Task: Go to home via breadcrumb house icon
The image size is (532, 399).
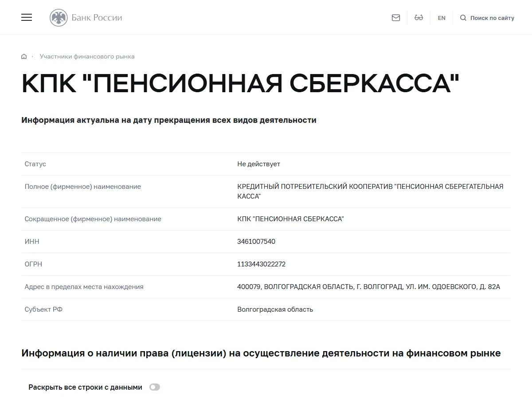Action: (x=24, y=56)
